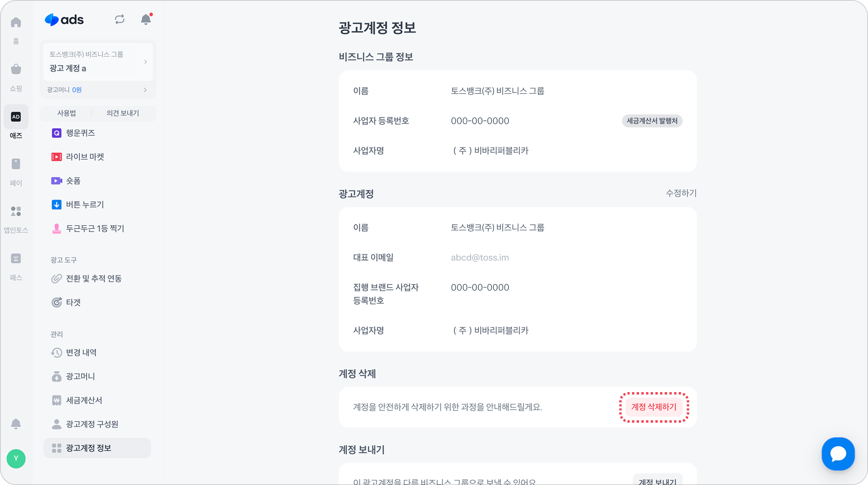Go to 세금계산서 menu item
Image resolution: width=868 pixels, height=485 pixels.
(x=84, y=400)
